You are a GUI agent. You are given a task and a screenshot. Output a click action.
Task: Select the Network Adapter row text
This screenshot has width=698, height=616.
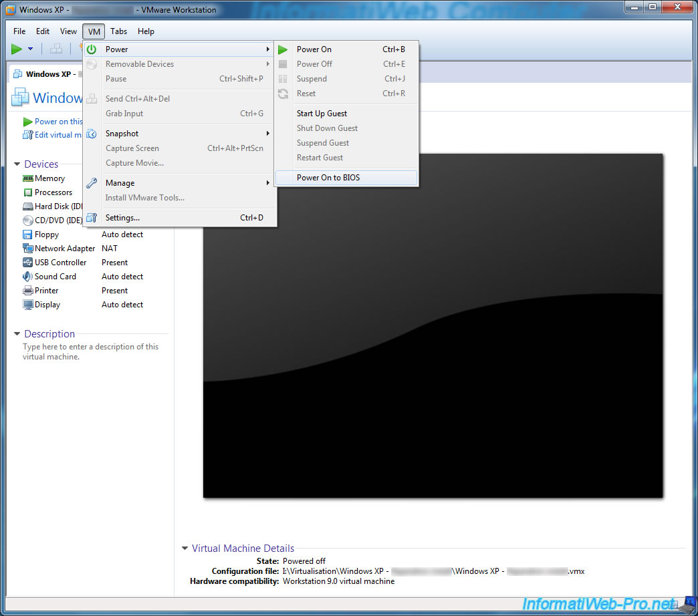[x=65, y=248]
